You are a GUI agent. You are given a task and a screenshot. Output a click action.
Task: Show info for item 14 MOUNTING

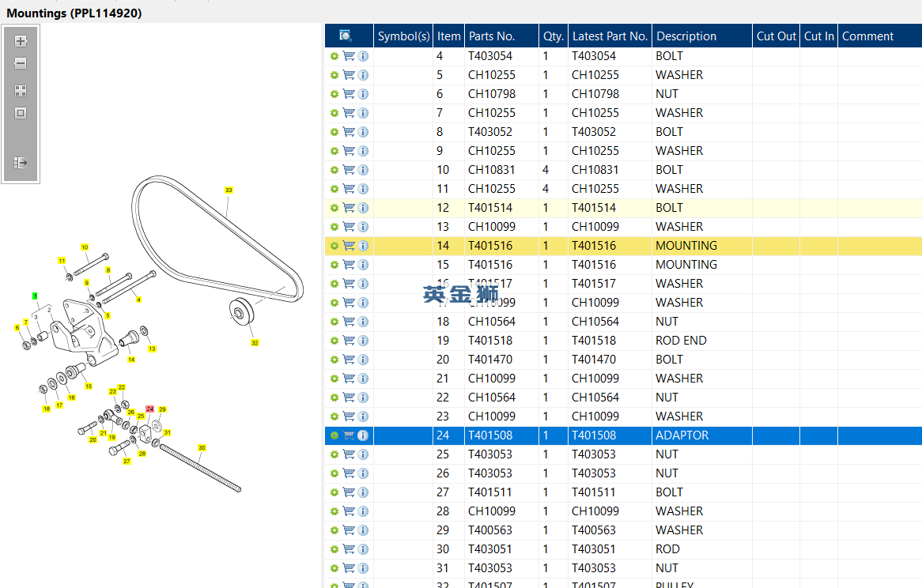click(x=364, y=246)
